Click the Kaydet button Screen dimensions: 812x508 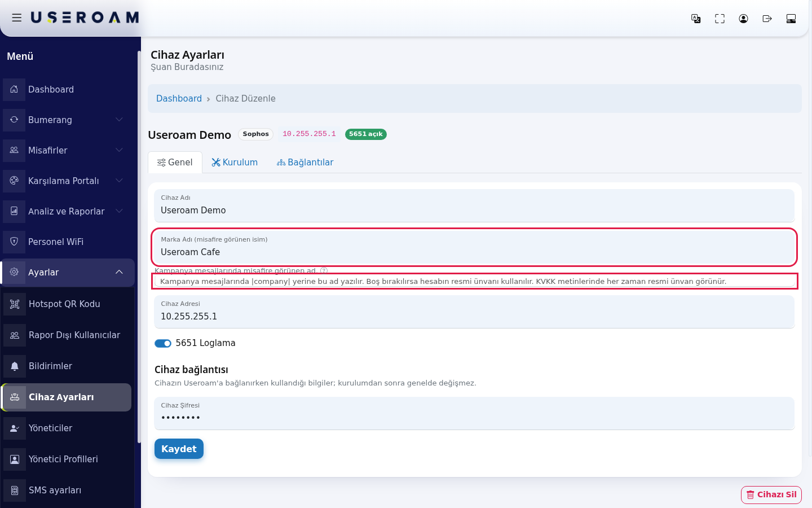(179, 449)
